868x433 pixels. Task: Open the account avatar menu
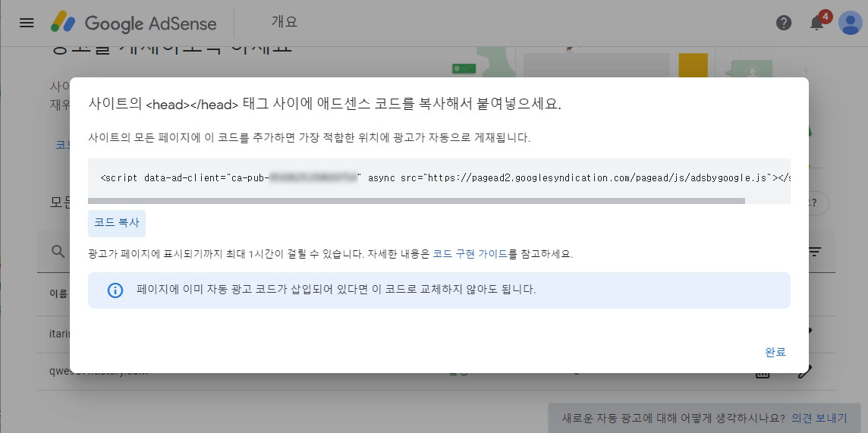[850, 23]
